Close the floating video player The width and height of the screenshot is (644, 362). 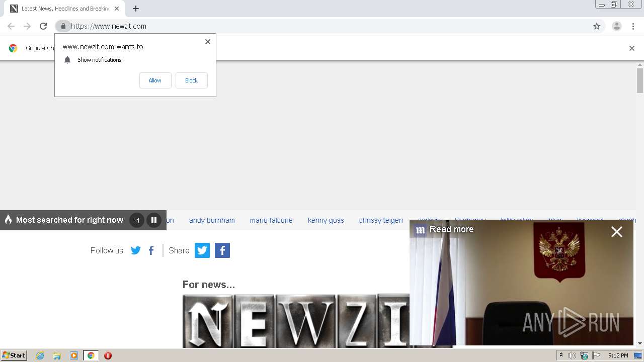coord(617,232)
